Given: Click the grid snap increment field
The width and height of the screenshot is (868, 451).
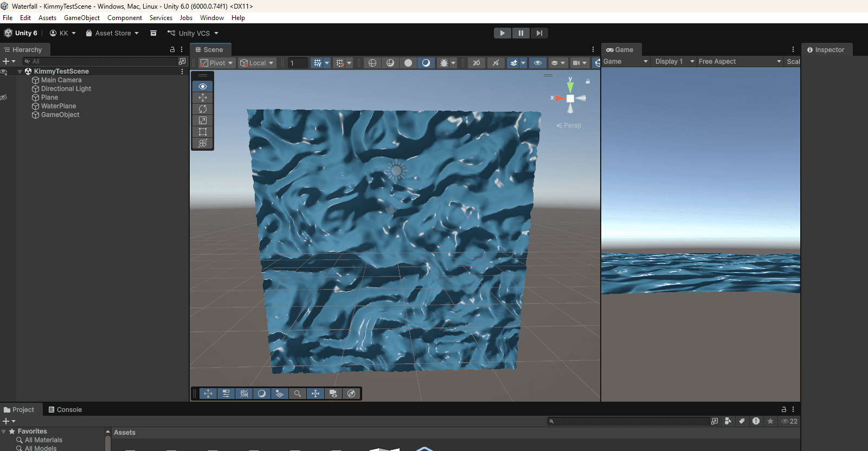Looking at the screenshot, I should click(298, 63).
